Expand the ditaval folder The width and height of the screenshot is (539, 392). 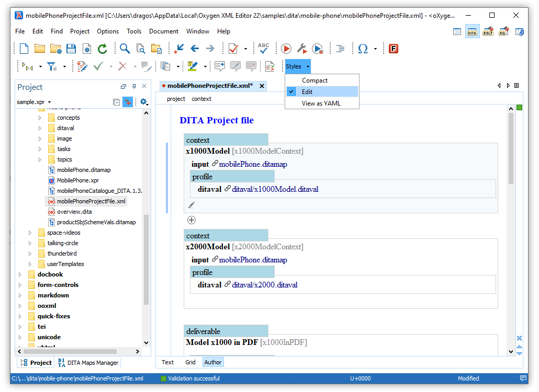point(40,128)
